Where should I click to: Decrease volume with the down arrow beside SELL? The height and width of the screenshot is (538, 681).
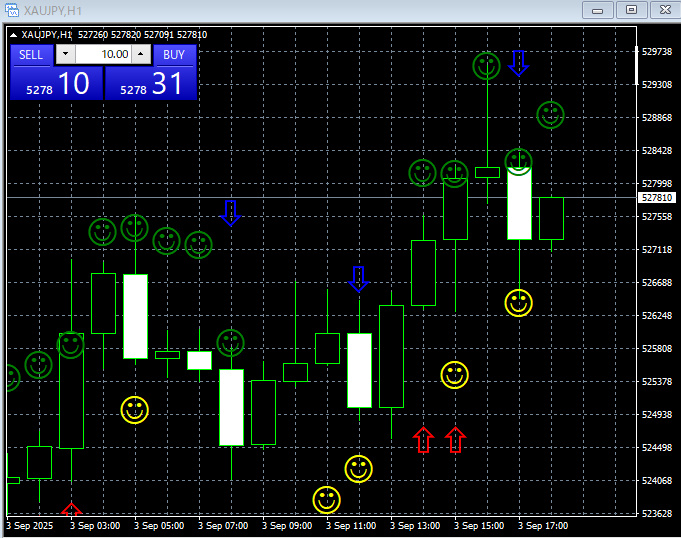pos(66,54)
